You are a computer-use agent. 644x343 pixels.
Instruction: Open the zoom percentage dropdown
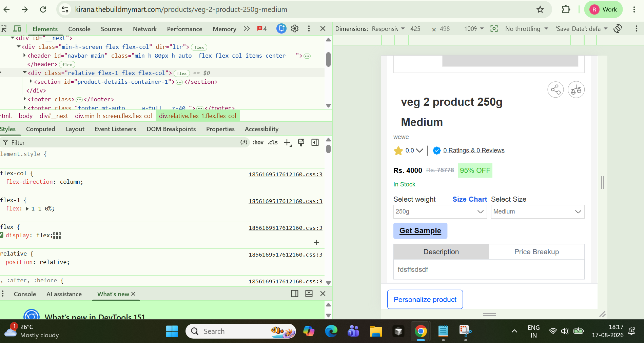(x=474, y=29)
